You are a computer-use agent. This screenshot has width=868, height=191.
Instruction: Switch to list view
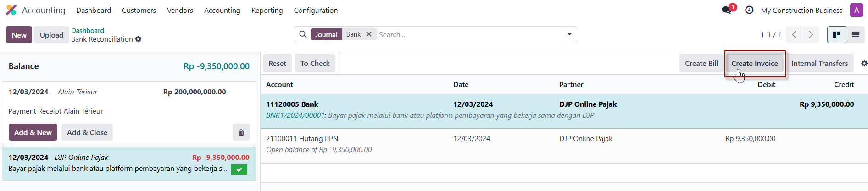click(856, 35)
